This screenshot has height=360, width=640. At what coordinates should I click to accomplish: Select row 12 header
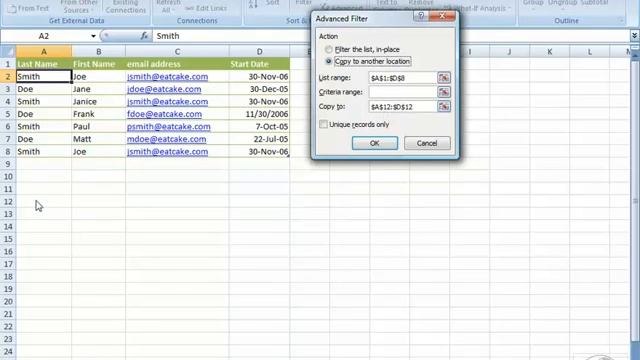pos(8,202)
